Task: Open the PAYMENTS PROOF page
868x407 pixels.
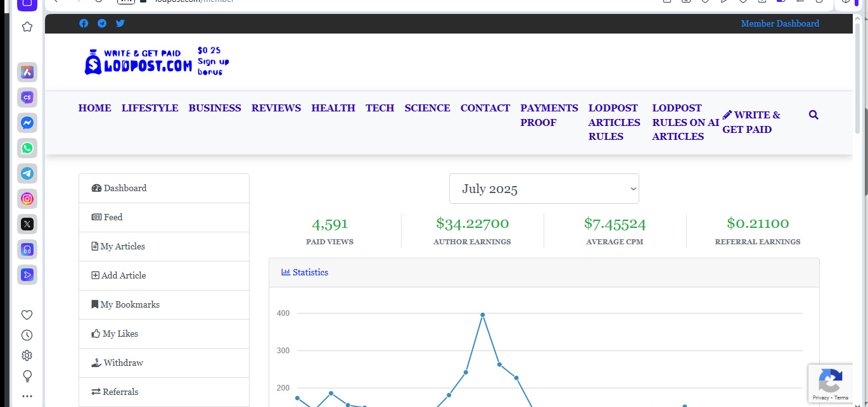Action: [x=549, y=115]
